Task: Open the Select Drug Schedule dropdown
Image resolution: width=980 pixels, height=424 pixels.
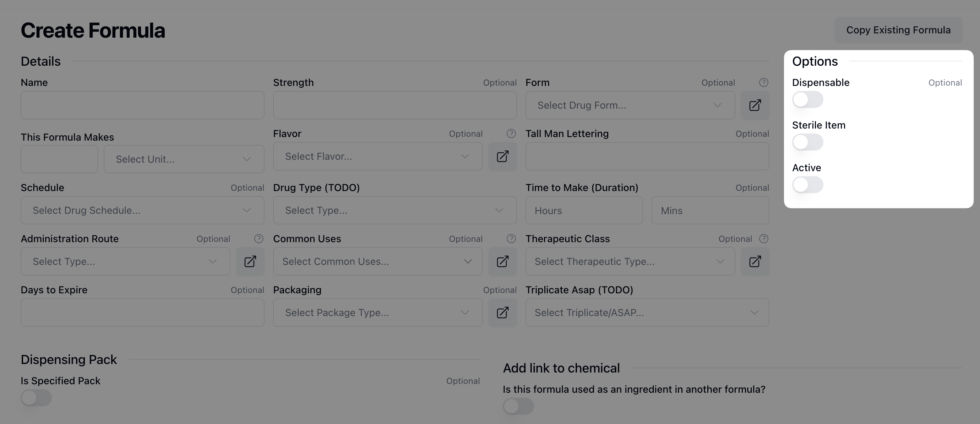Action: point(142,211)
